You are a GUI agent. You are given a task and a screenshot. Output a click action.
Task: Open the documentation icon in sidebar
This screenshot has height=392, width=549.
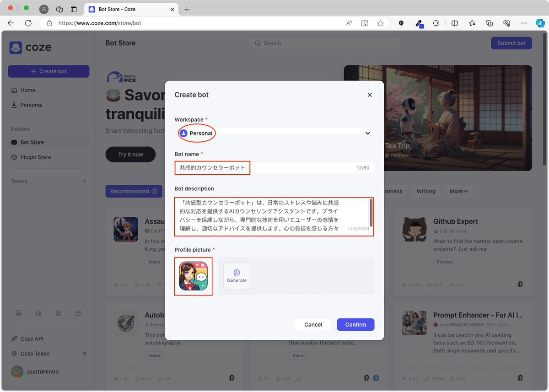(x=19, y=313)
